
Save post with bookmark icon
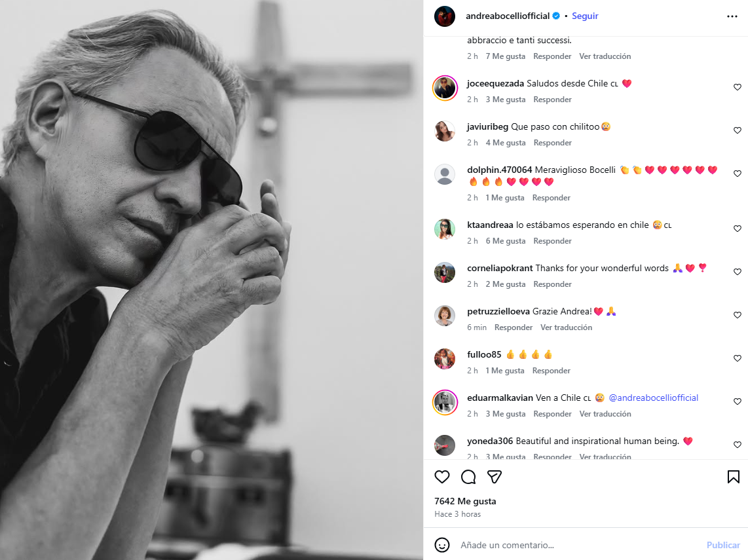click(x=734, y=477)
